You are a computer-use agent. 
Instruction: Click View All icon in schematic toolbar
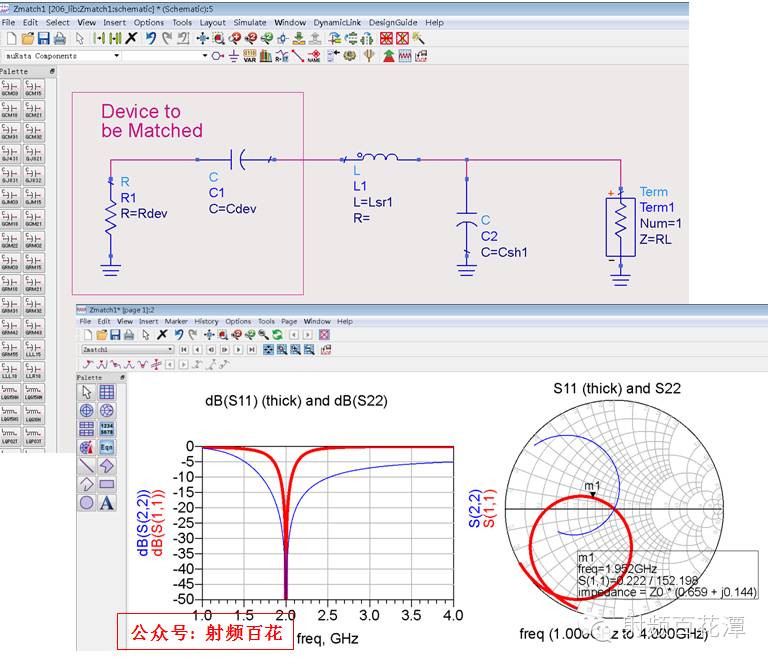pyautogui.click(x=202, y=38)
